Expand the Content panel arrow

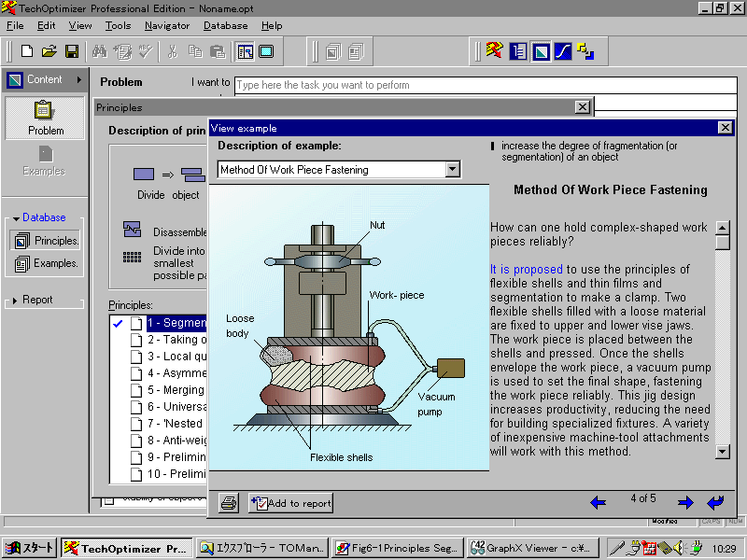79,79
